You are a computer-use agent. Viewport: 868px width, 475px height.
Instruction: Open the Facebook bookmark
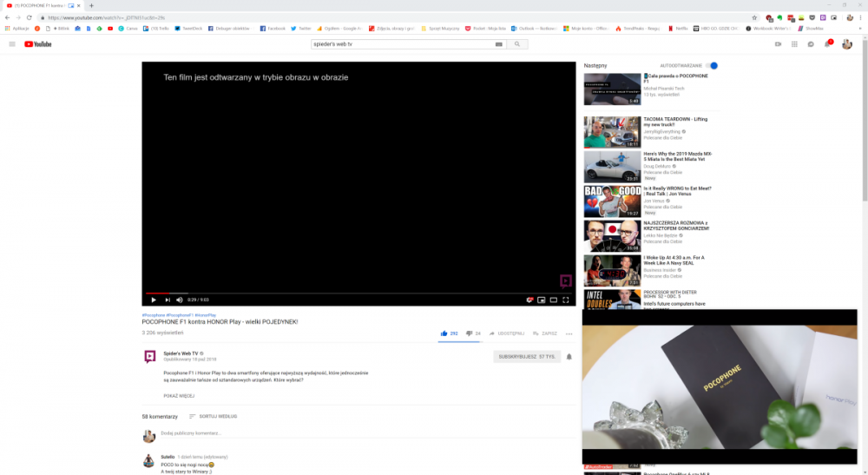point(273,29)
